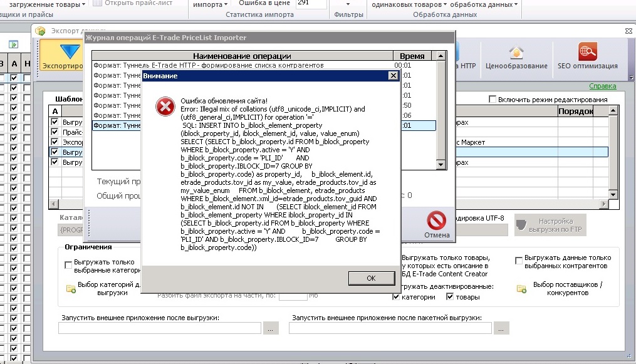The image size is (636, 364).
Task: Click Открыть прайс-лист in ribbon
Action: click(133, 3)
